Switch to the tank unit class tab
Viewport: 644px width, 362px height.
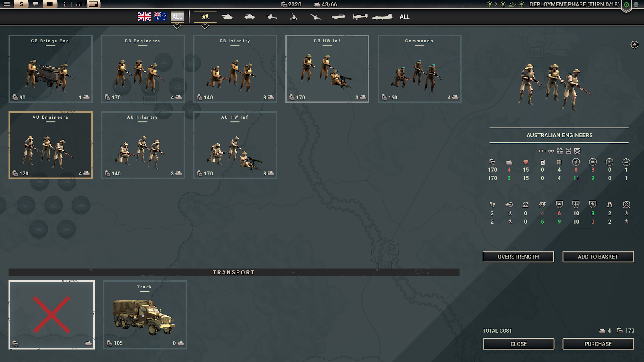point(227,16)
